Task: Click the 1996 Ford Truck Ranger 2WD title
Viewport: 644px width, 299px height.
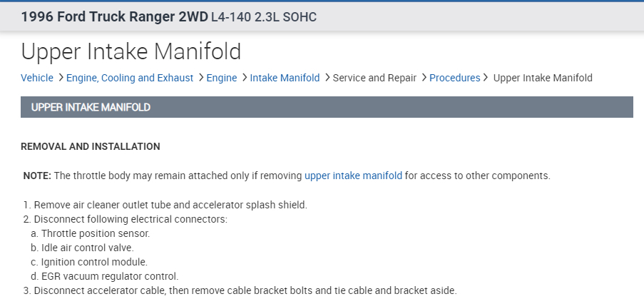Action: (x=114, y=17)
